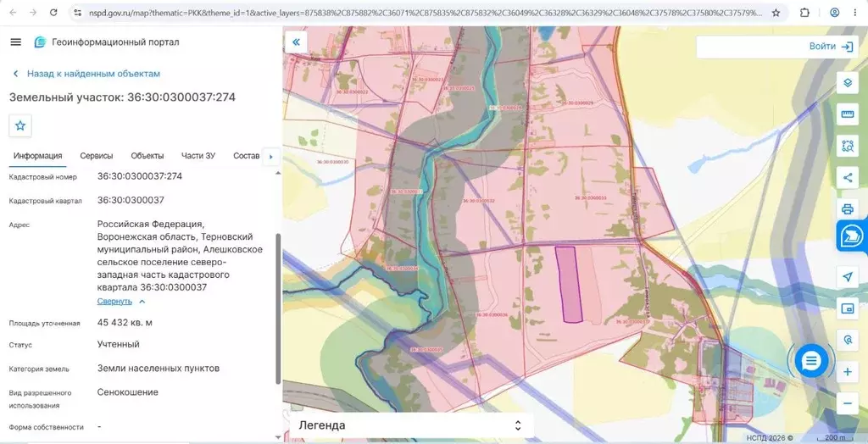Click map label 36:30:0300036
This screenshot has height=444, width=868.
[491, 314]
